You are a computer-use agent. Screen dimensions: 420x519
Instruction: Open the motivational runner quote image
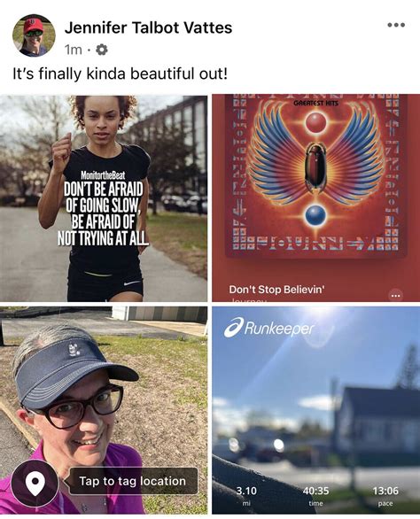click(x=104, y=198)
